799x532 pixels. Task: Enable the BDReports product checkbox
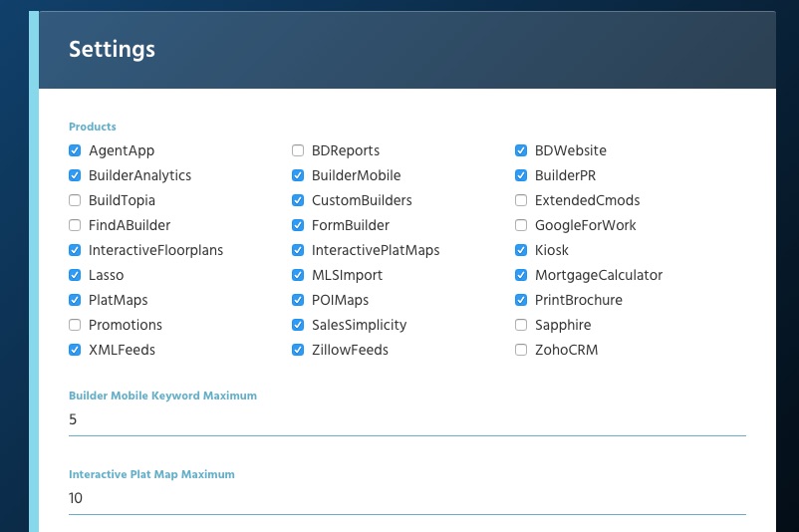[298, 150]
